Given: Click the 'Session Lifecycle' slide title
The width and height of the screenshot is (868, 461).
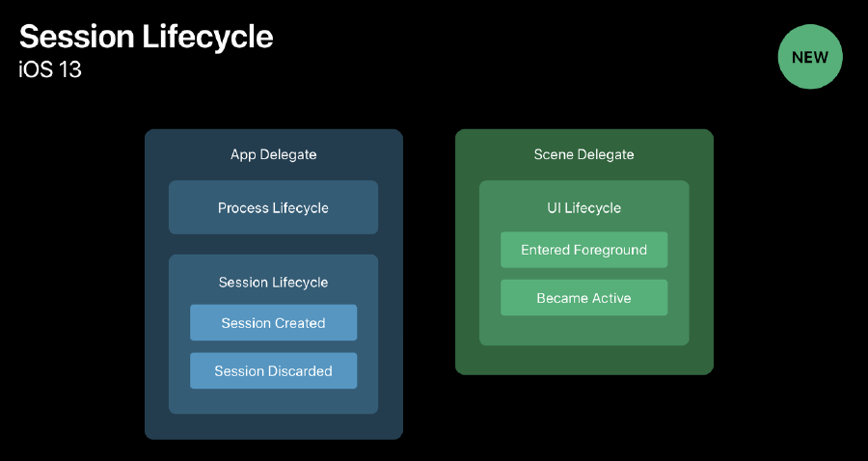Looking at the screenshot, I should click(147, 37).
